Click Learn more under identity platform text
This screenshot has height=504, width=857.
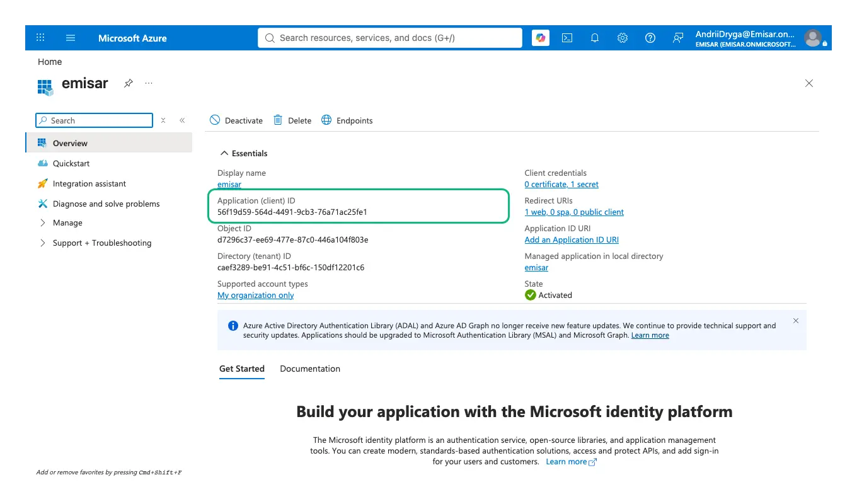[571, 462]
